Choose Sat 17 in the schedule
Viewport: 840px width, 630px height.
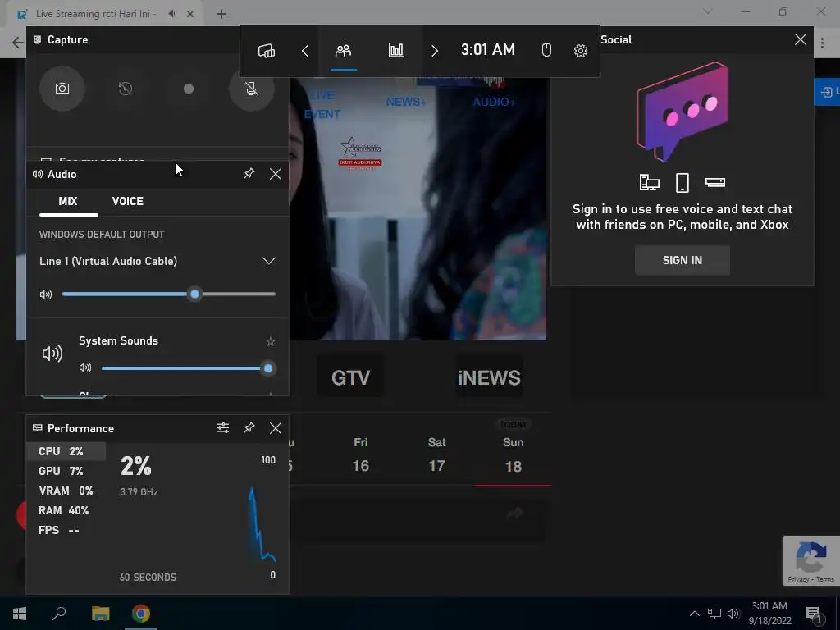click(436, 454)
